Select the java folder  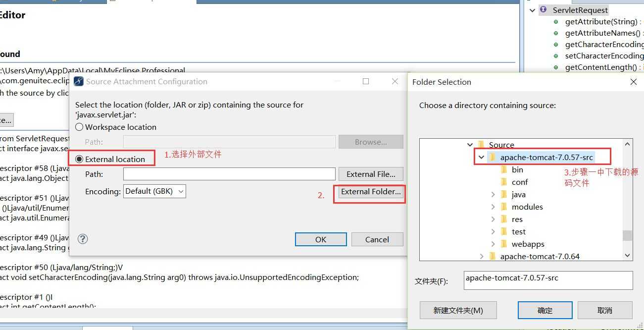click(519, 194)
